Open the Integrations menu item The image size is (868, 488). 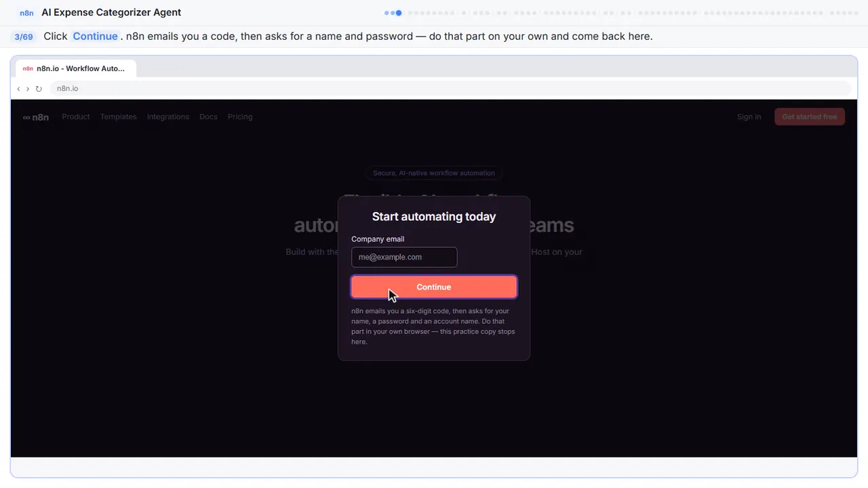(168, 117)
